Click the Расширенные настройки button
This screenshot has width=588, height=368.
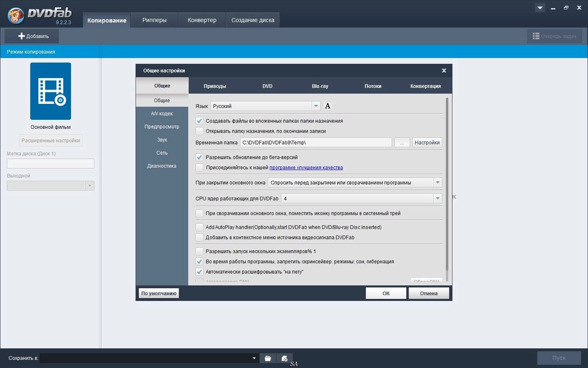click(x=51, y=140)
